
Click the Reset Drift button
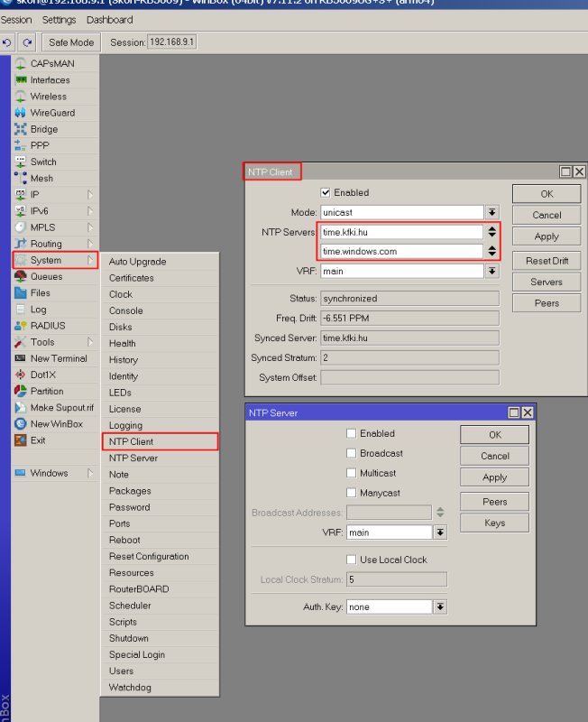pyautogui.click(x=547, y=261)
